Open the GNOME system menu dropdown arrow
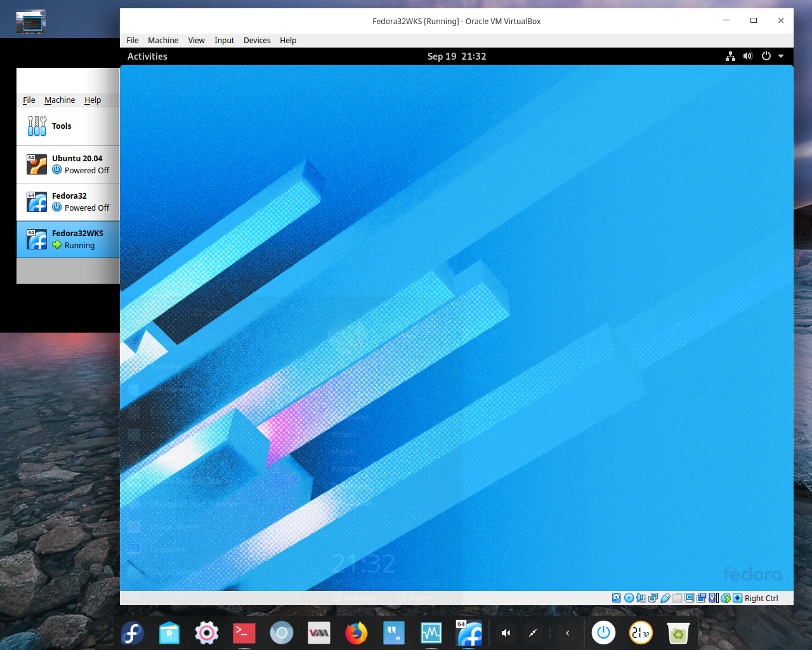 [x=781, y=56]
